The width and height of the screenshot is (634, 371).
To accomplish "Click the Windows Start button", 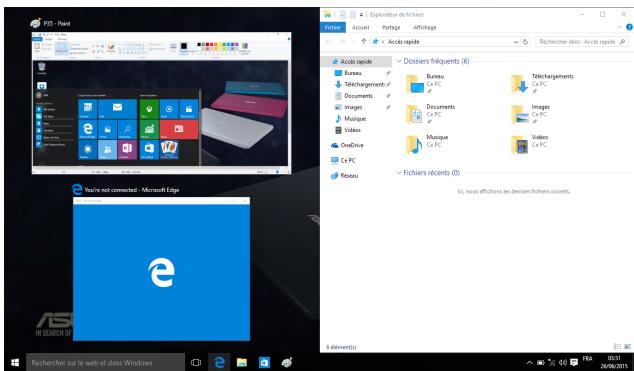I will [x=15, y=363].
